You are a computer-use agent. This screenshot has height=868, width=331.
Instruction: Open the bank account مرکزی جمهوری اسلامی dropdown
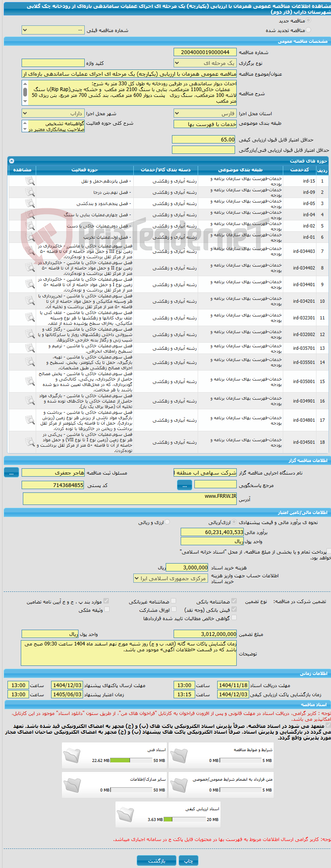click(x=170, y=578)
